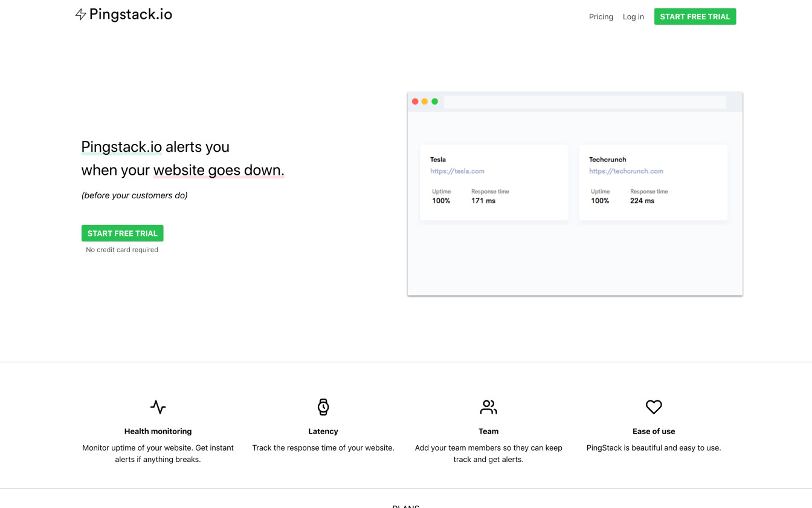The height and width of the screenshot is (508, 812).
Task: Click the Health monitoring pulse icon
Action: pos(158,407)
